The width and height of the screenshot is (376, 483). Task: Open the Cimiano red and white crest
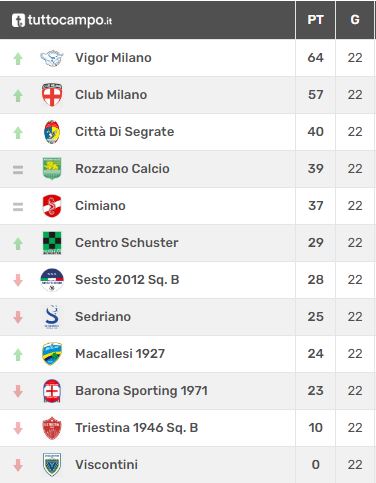(x=52, y=206)
